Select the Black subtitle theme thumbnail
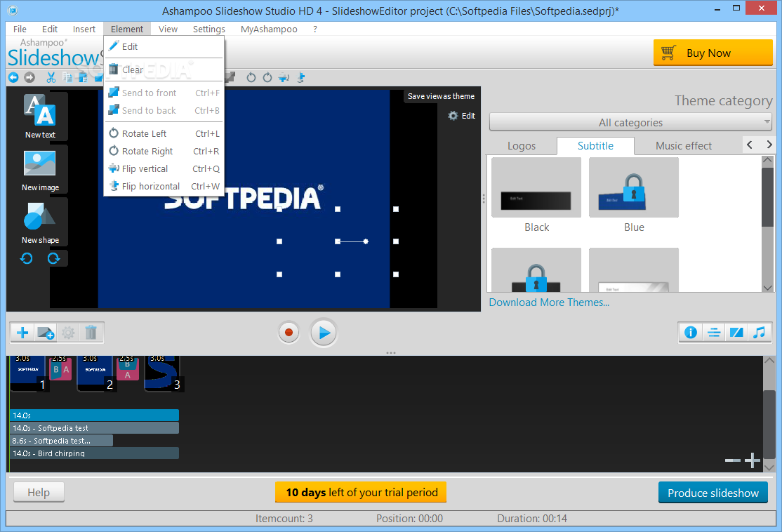 [x=536, y=187]
